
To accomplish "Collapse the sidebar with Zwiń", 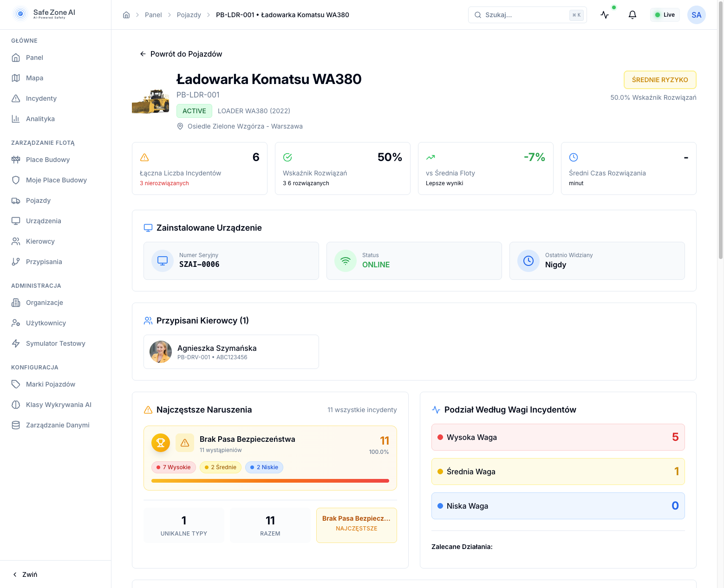I will pos(26,575).
